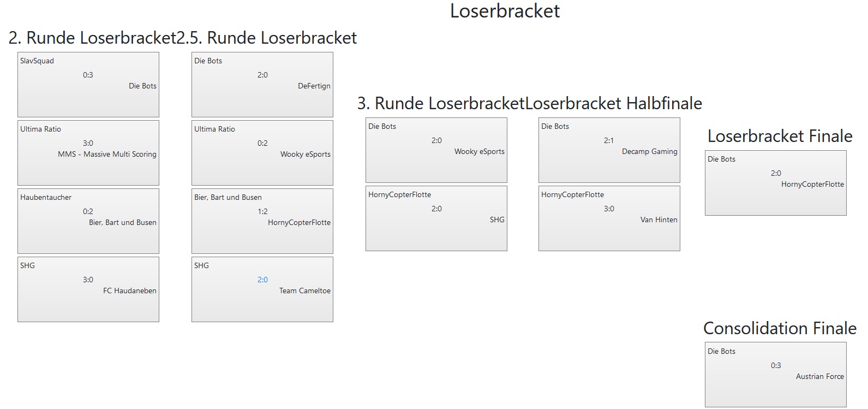
Task: Select Ultima Ratio vs MMS match box
Action: [x=88, y=153]
